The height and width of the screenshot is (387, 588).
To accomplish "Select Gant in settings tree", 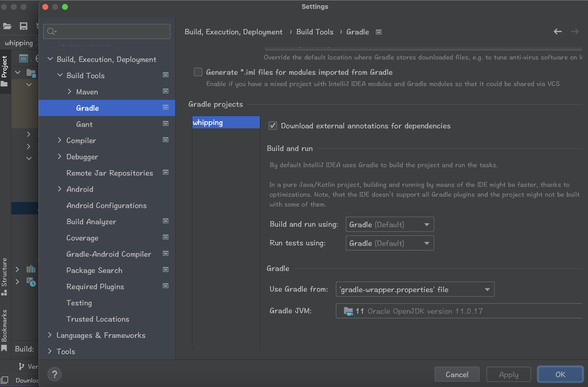I will coord(84,124).
